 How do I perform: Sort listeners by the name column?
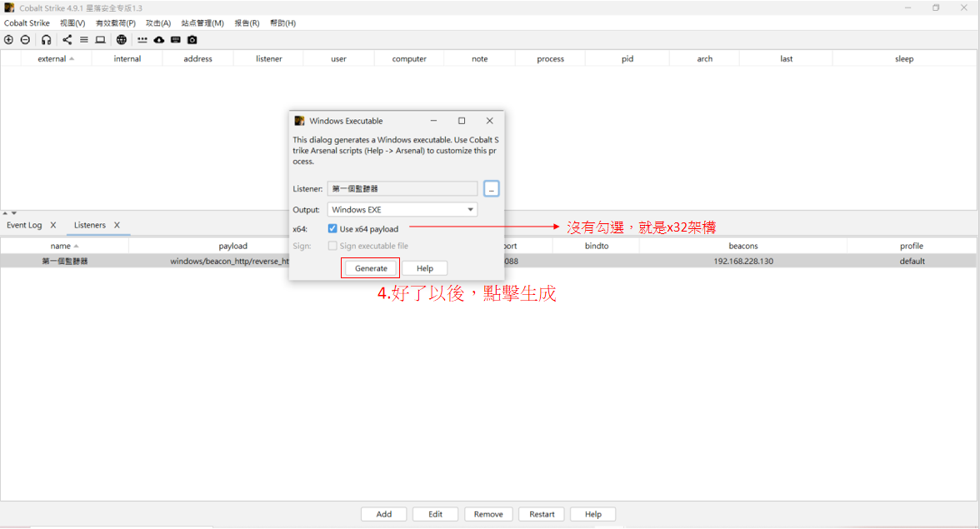(x=64, y=246)
